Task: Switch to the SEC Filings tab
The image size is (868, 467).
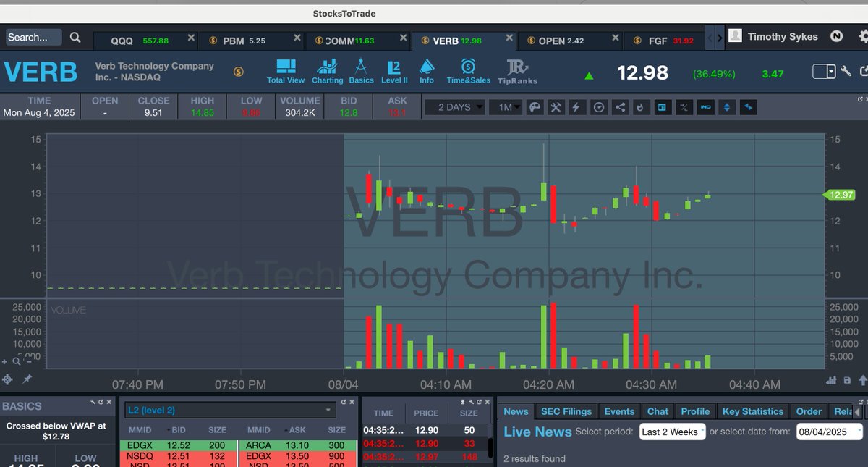Action: pos(566,411)
